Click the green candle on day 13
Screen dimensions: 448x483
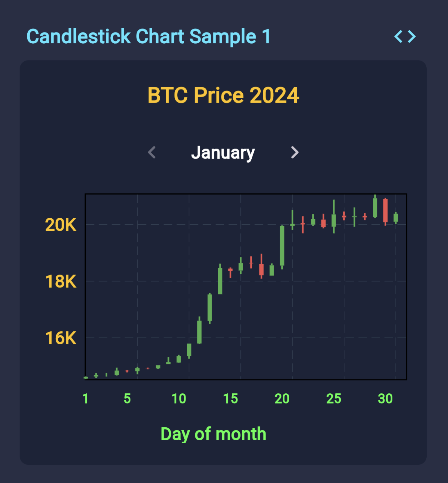pos(210,307)
